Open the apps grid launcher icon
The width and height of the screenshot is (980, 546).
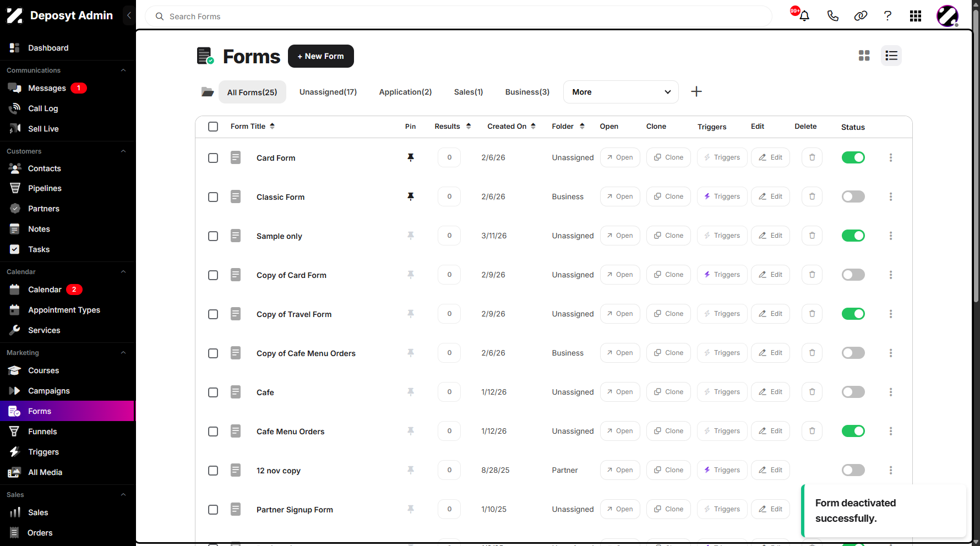point(916,16)
